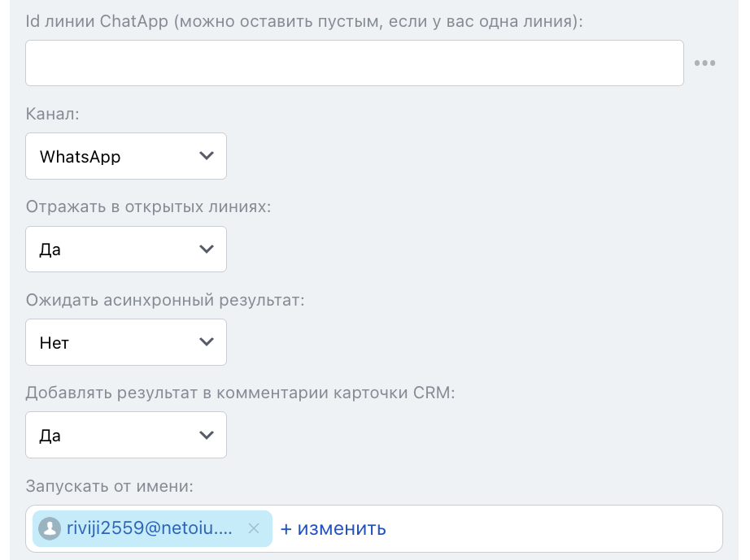The image size is (750, 560).
Task: Click the chevron arrow in the Нет dropdown
Action: point(207,342)
